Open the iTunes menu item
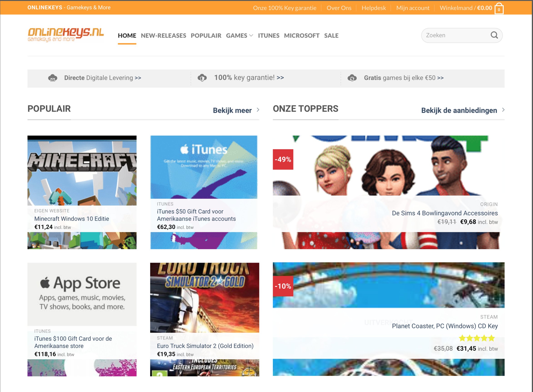The height and width of the screenshot is (392, 533). click(x=269, y=36)
